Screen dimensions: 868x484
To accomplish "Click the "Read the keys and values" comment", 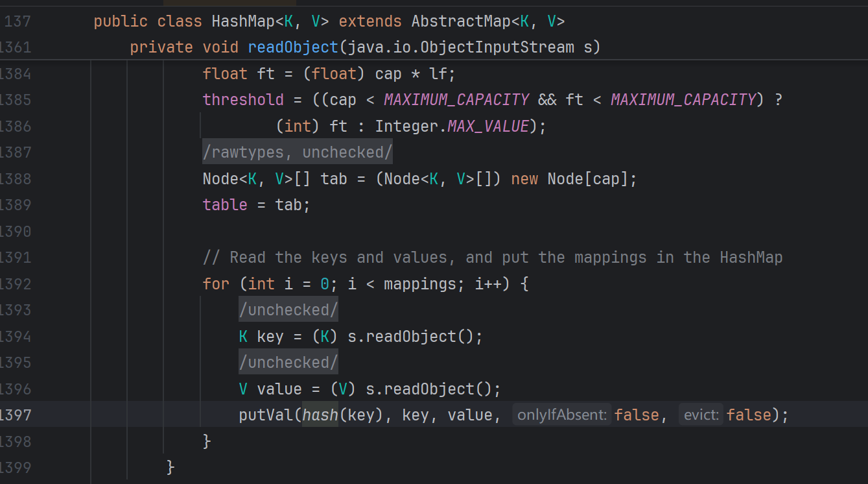I will (492, 258).
